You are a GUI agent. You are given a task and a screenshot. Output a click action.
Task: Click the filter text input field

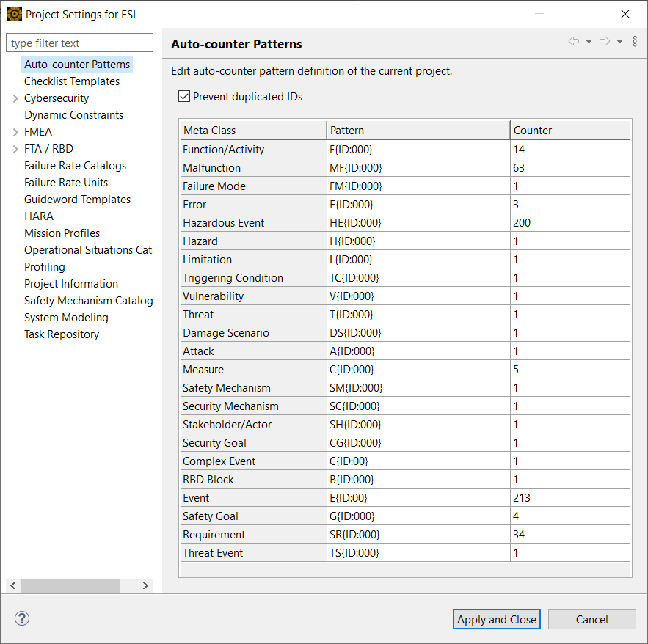pos(80,43)
